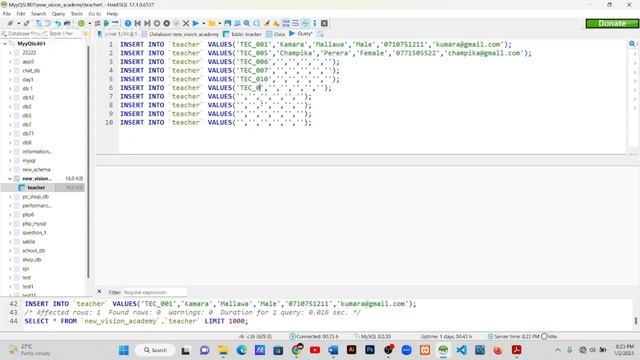Open the dropdown arrow beside the load file folder
This screenshot has width=640, height=360.
219,23
